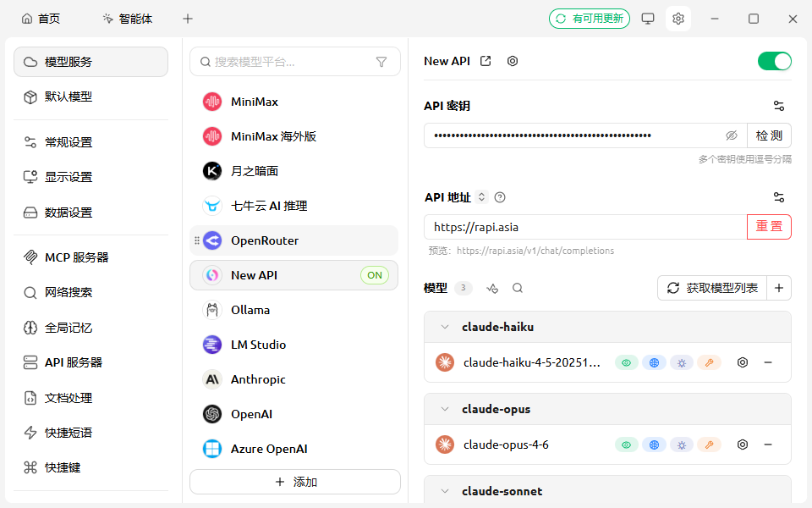Open New API provider settings hexagon icon
Image resolution: width=812 pixels, height=508 pixels.
pos(513,61)
